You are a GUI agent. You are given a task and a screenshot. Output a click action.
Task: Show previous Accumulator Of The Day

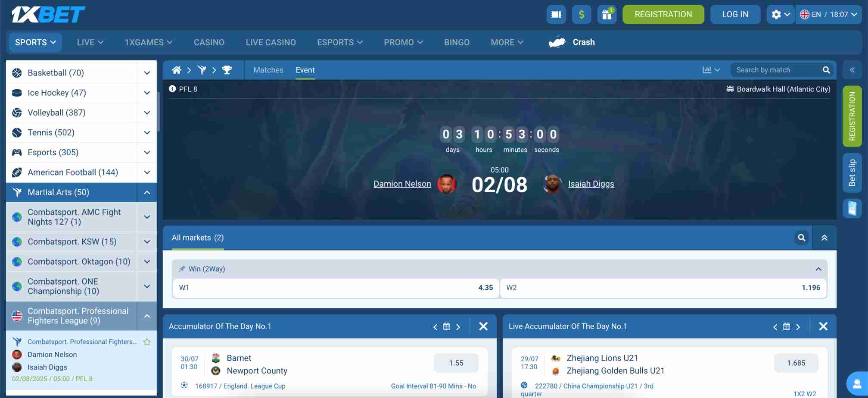tap(435, 327)
